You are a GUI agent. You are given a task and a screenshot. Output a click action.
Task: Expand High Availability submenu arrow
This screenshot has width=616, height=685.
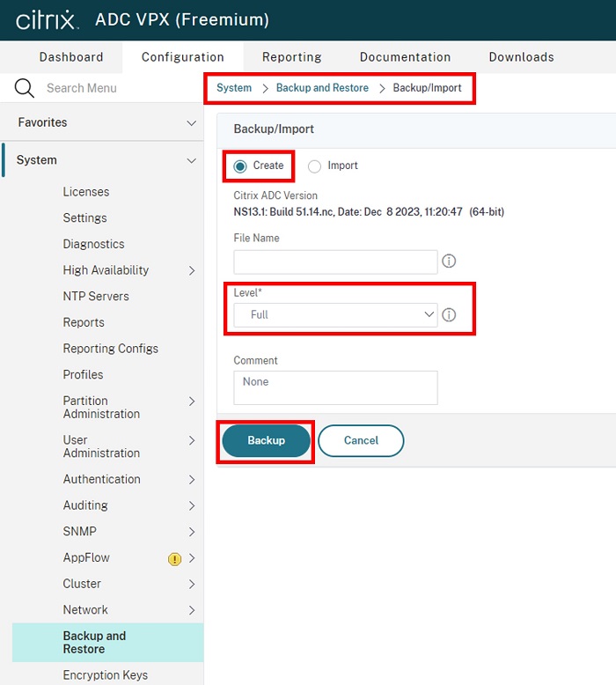coord(192,270)
